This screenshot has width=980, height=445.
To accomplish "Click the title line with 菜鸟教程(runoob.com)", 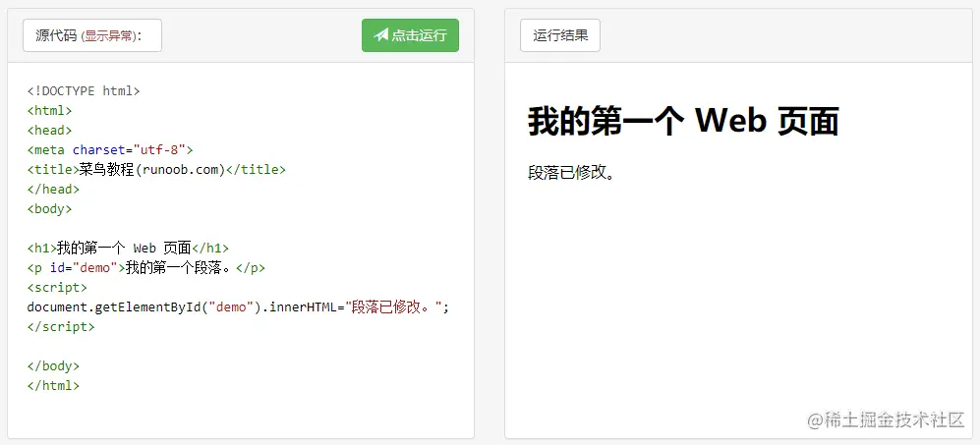I will tap(156, 169).
